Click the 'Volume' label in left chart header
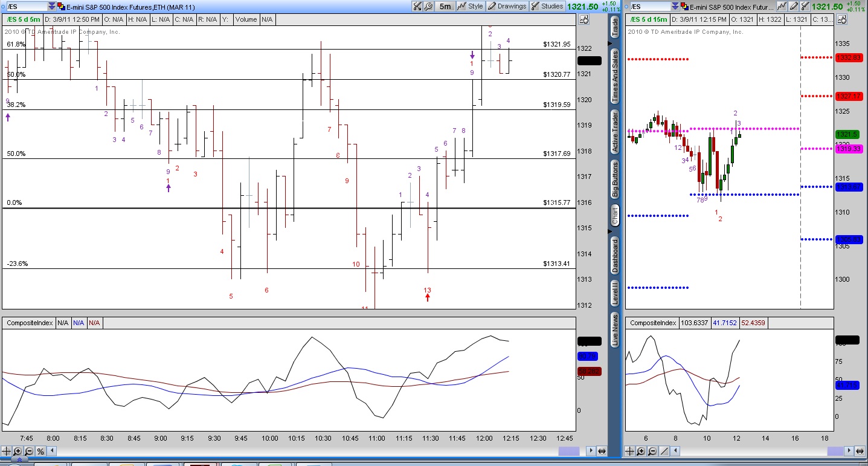Image resolution: width=868 pixels, height=466 pixels. pyautogui.click(x=246, y=19)
